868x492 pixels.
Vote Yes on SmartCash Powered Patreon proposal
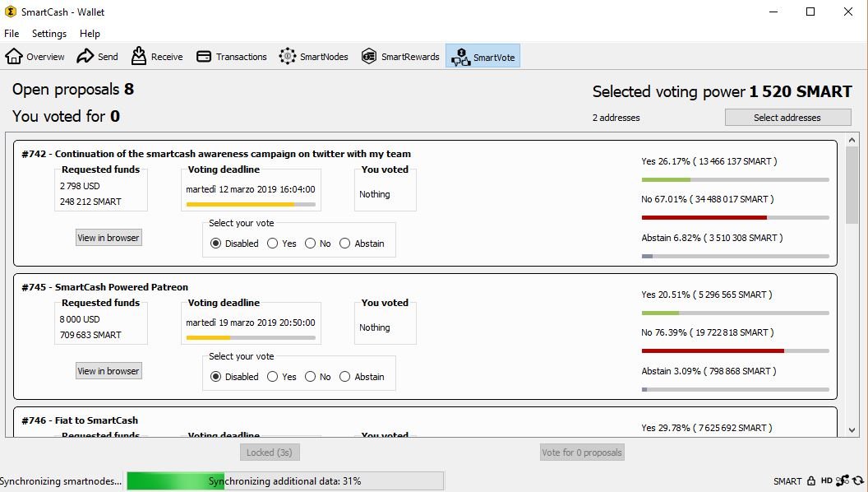pyautogui.click(x=272, y=377)
